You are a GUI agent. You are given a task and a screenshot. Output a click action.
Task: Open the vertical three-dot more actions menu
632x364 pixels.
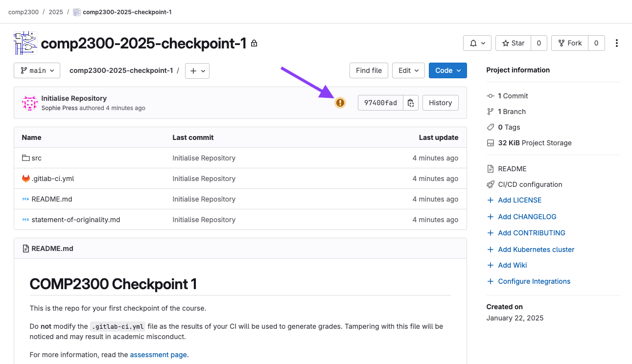pos(616,43)
